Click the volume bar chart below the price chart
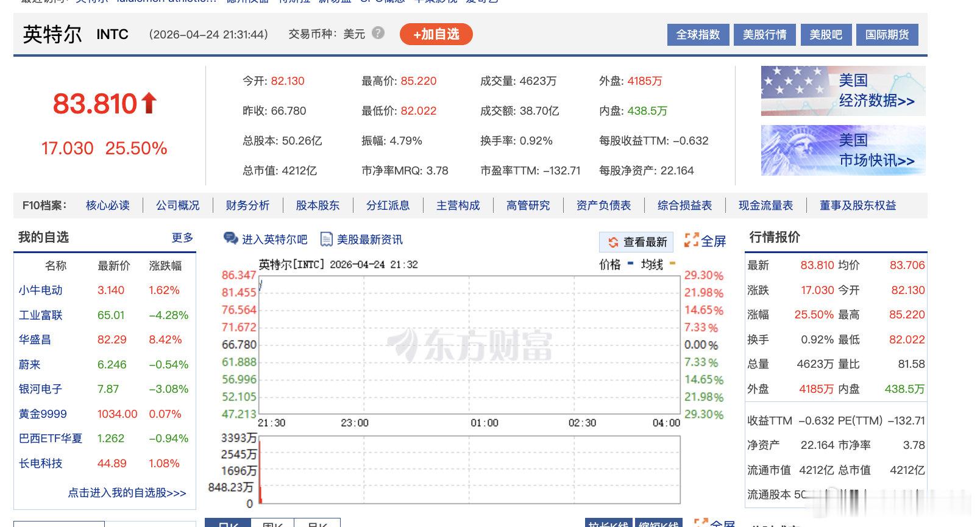Viewport: 980px width, 527px height. pos(469,471)
